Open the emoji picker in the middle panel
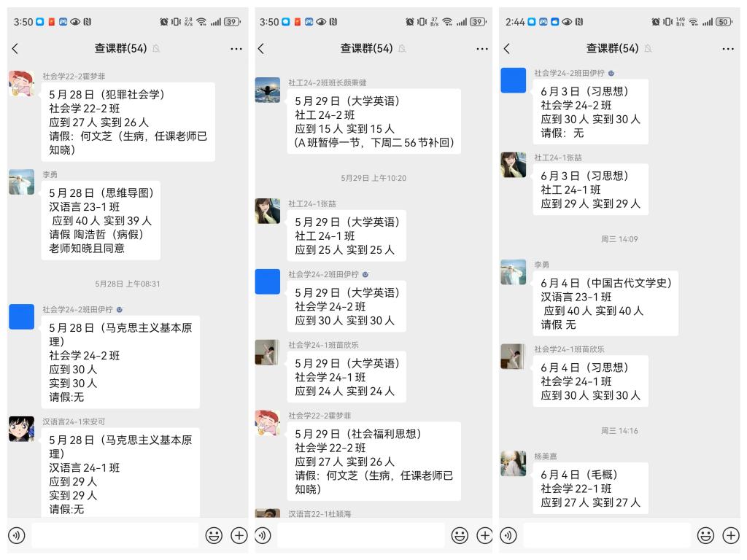Image resolution: width=747 pixels, height=560 pixels. click(460, 535)
